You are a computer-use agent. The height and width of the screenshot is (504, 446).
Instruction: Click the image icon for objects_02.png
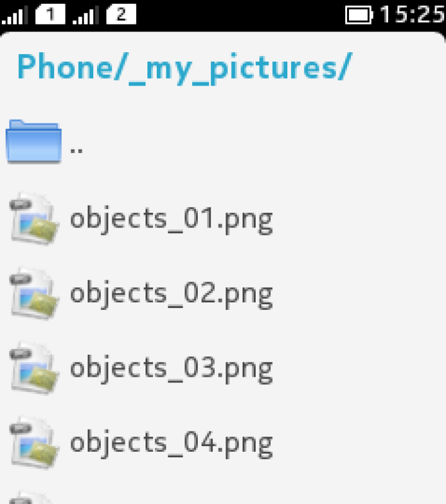pyautogui.click(x=34, y=293)
